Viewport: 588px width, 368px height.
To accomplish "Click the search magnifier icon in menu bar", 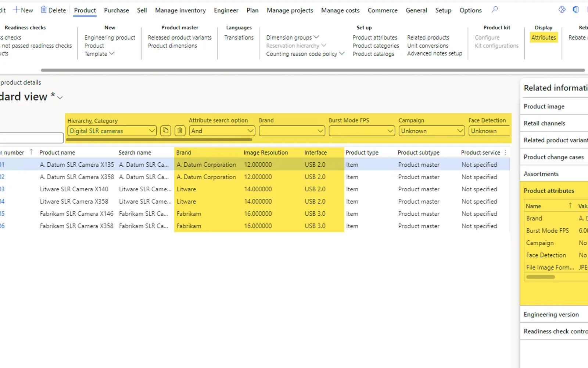I will [495, 10].
